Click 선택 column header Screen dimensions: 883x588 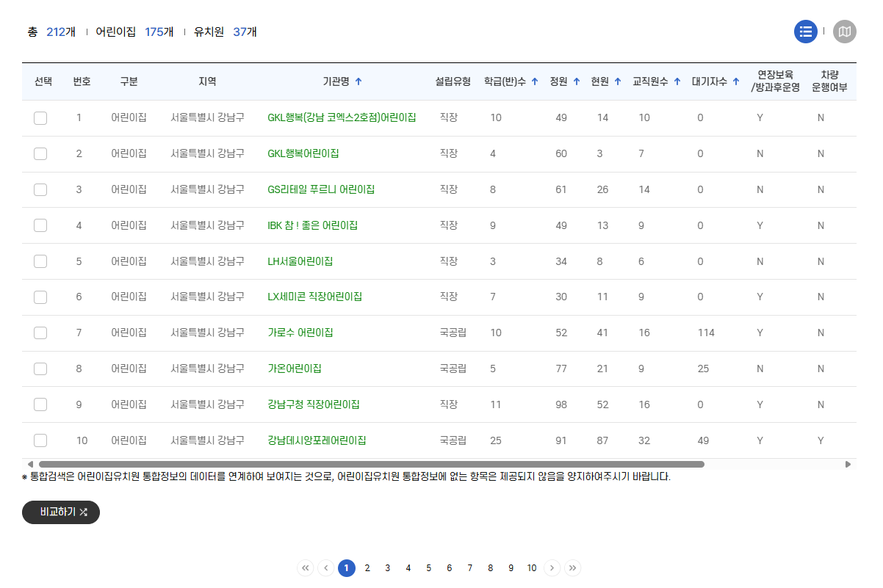pyautogui.click(x=43, y=81)
